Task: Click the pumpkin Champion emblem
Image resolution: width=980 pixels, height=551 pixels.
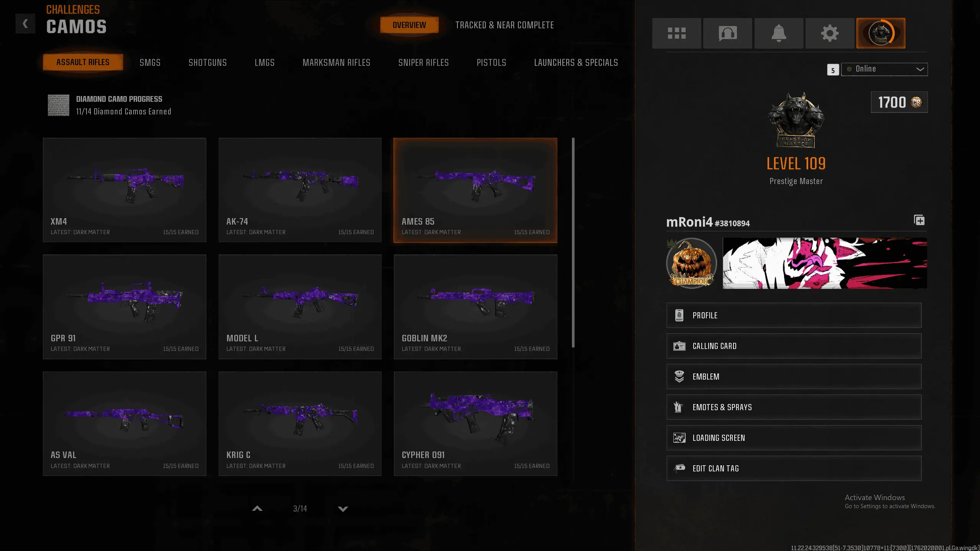Action: pos(691,263)
